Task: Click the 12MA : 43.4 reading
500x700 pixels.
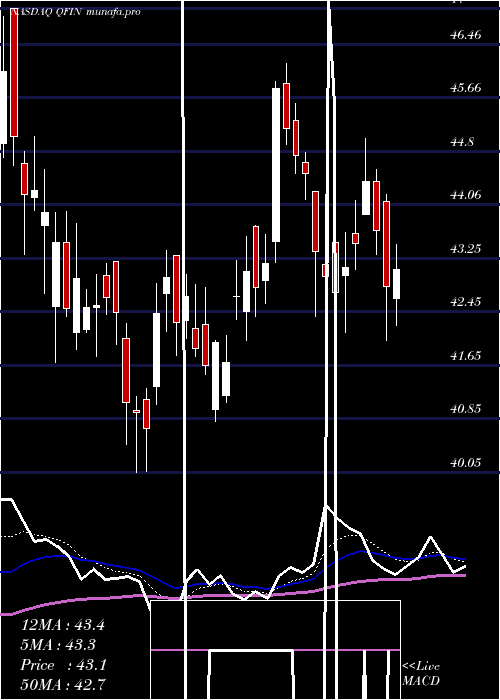Action: point(63,625)
